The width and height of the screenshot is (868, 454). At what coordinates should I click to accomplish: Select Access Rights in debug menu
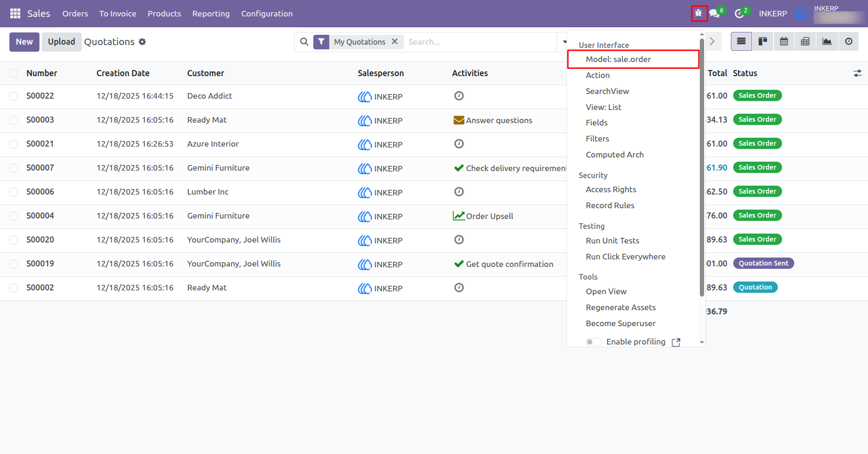611,189
